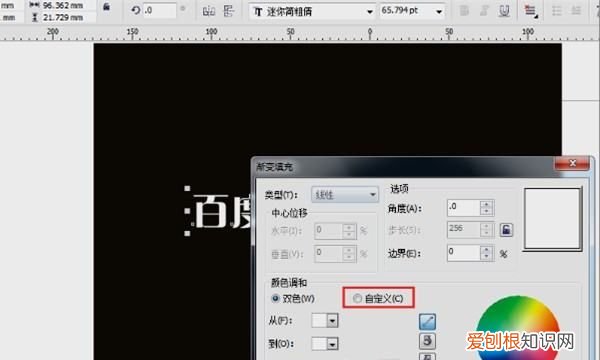Toggle italic text formatting
The height and width of the screenshot is (360, 600).
(484, 11)
